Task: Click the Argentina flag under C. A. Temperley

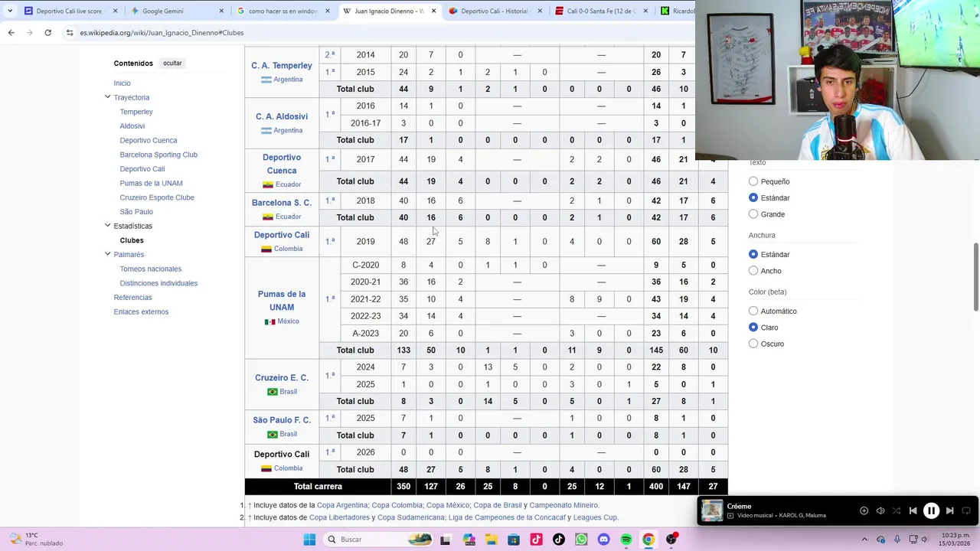Action: coord(266,80)
